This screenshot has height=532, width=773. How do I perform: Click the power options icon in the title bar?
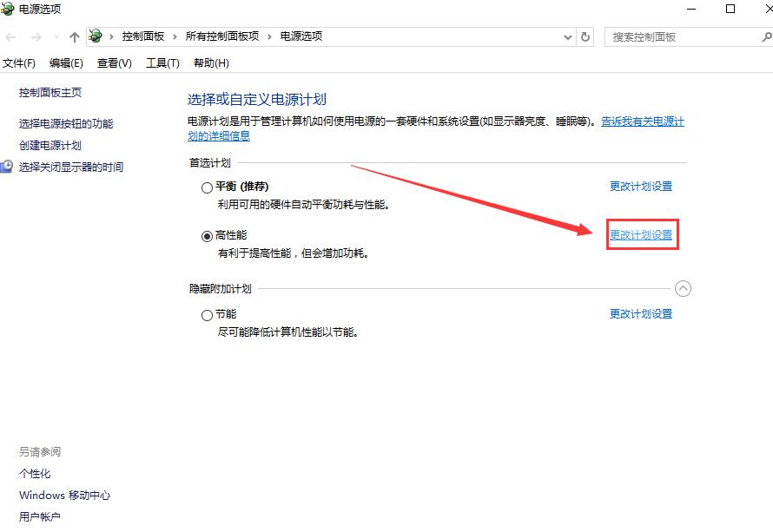[x=9, y=9]
